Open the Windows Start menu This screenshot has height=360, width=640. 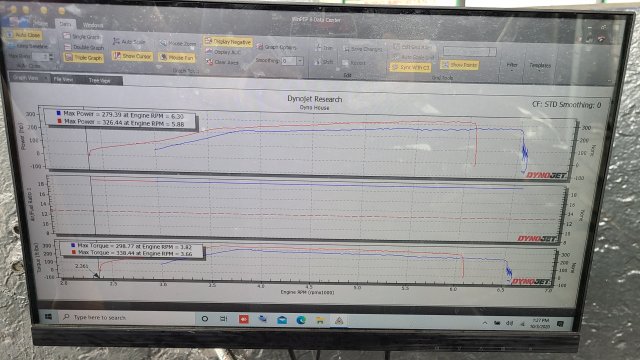click(48, 316)
